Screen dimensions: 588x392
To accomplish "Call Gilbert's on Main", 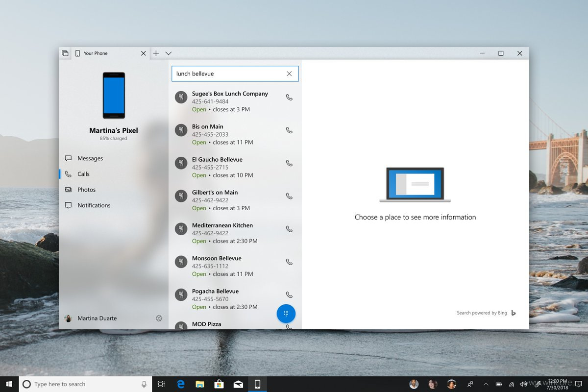I will [289, 196].
